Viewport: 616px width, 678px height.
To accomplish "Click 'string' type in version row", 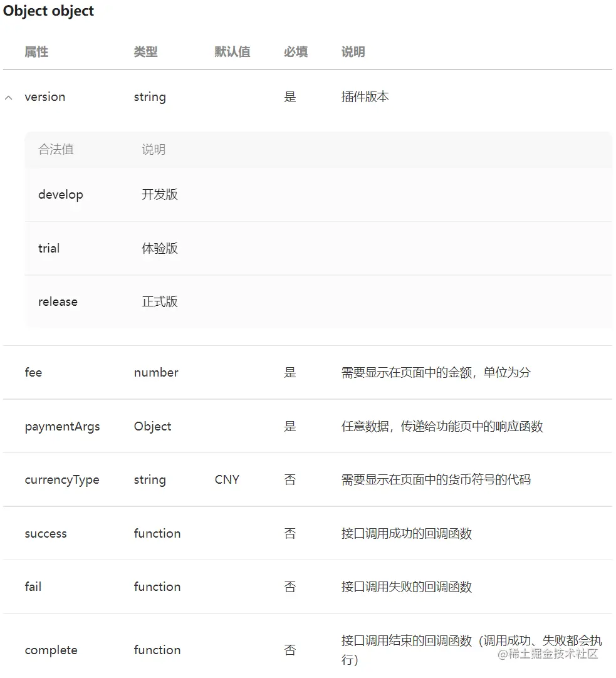I will point(150,97).
